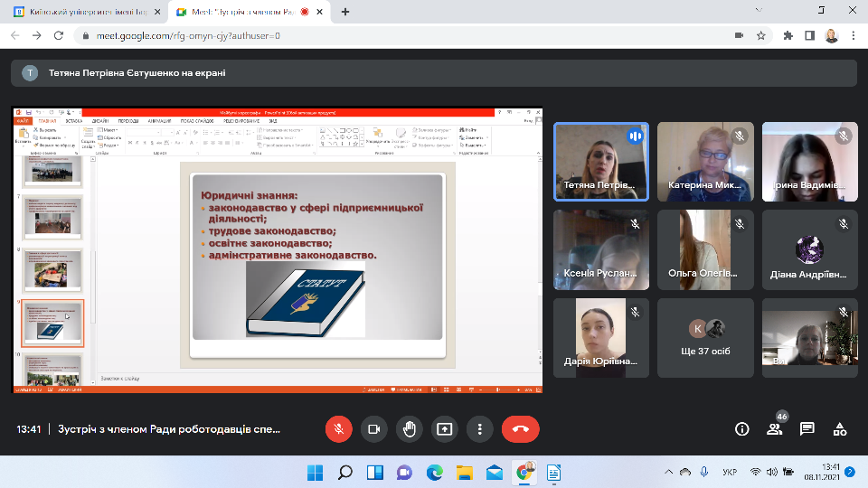The height and width of the screenshot is (488, 868).
Task: Raise your hand in the meeting
Action: coord(409,429)
